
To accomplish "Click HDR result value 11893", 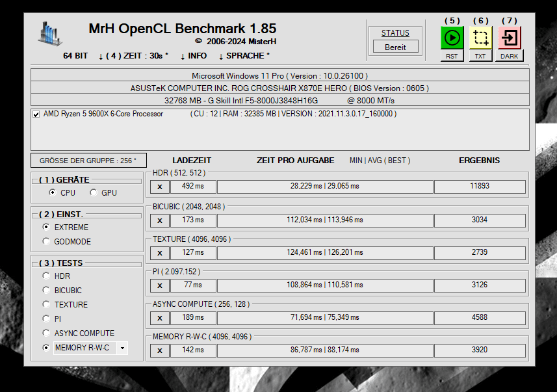I will pos(480,187).
